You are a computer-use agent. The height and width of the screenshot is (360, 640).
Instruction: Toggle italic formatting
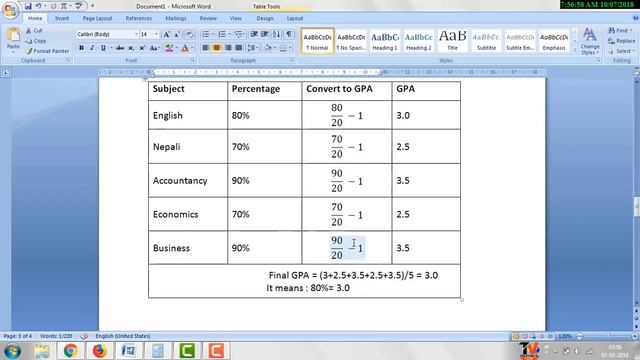click(92, 48)
